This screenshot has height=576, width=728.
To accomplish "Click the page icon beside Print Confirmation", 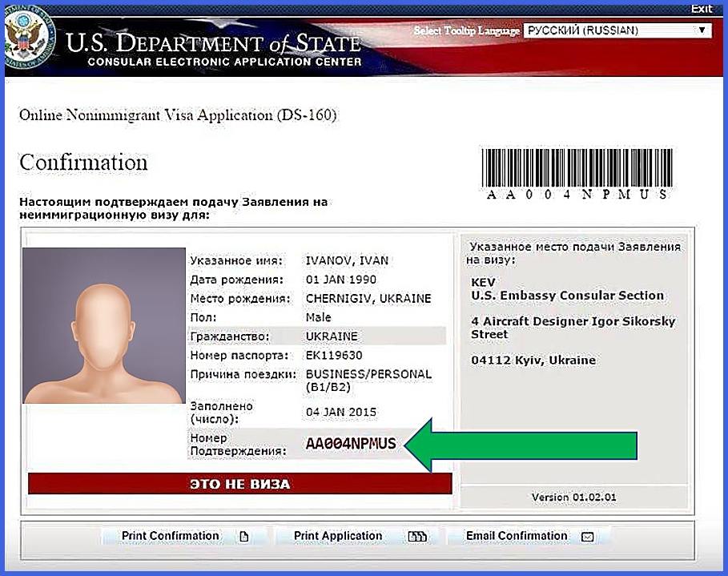I will 245,537.
